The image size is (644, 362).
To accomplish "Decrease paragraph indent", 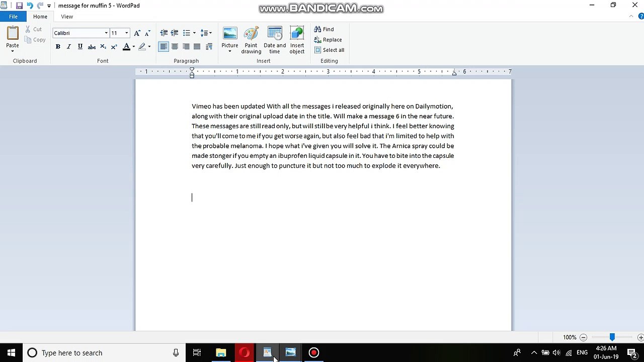I will (x=164, y=33).
